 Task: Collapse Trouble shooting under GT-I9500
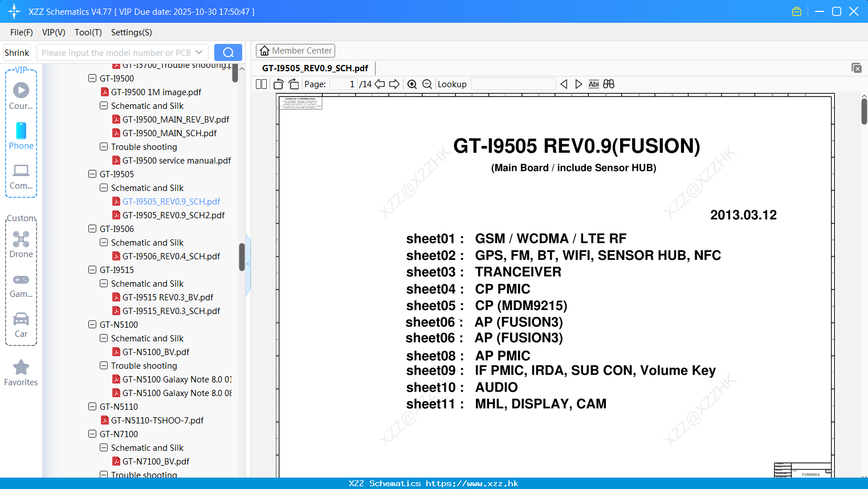[104, 146]
